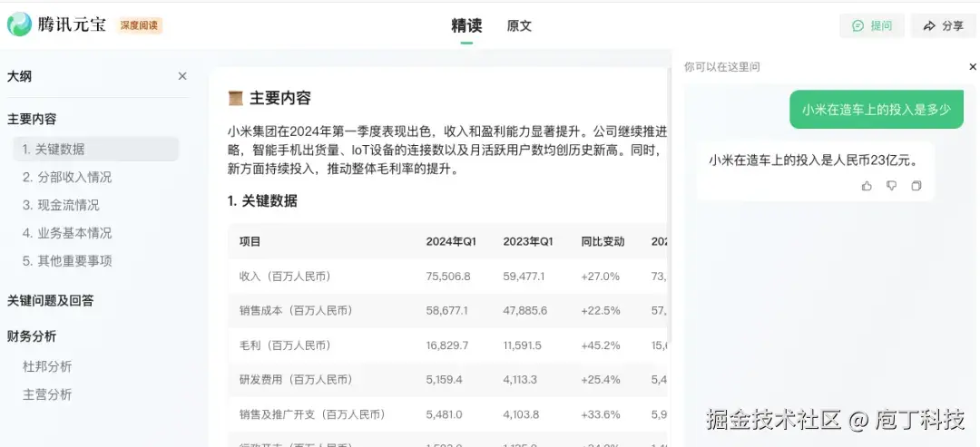This screenshot has width=980, height=447.
Task: Click the 项目 column header
Action: coord(250,241)
